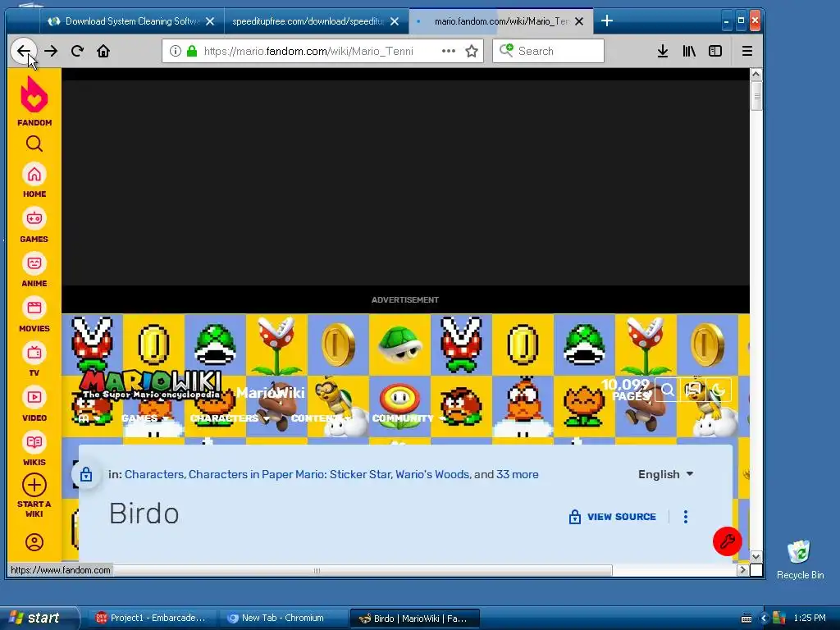840x630 pixels.
Task: Click the green secure connection padlock
Action: tap(192, 51)
